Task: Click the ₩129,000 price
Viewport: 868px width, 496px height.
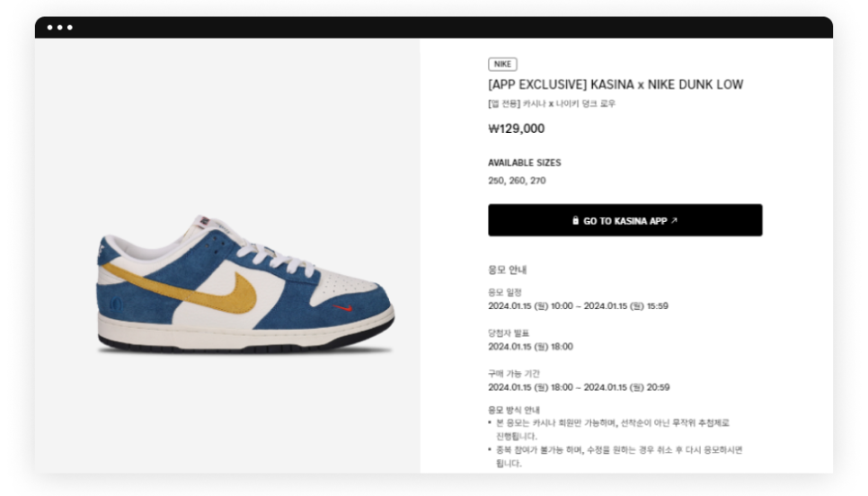Action: click(516, 128)
